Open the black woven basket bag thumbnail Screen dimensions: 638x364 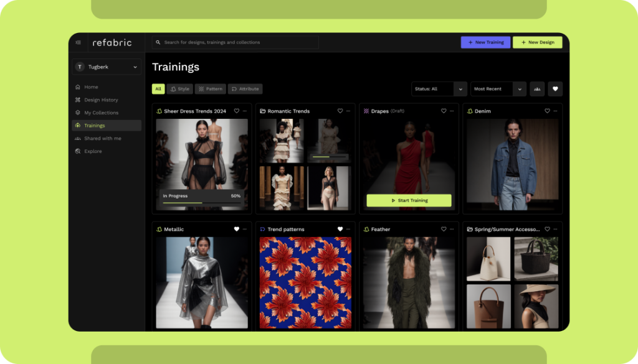(x=536, y=259)
